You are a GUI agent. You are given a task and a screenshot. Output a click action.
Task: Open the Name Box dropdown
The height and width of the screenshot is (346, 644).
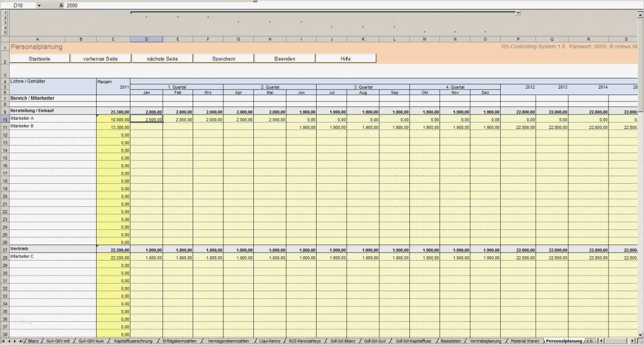click(38, 5)
